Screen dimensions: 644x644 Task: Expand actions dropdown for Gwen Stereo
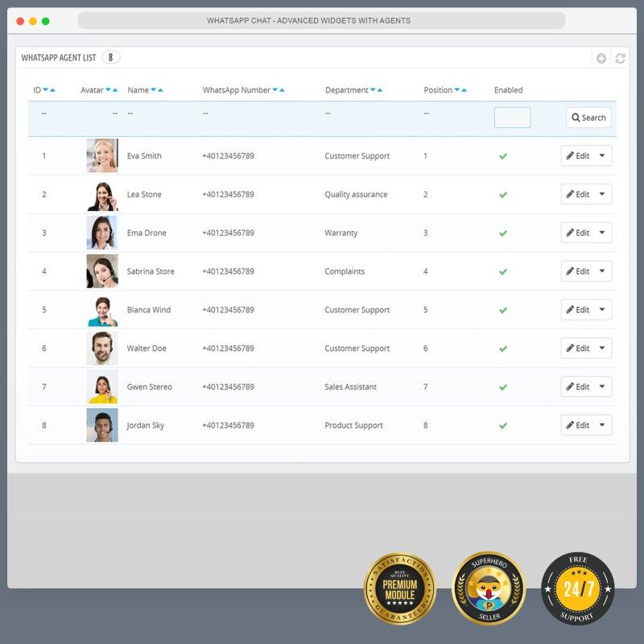point(602,386)
